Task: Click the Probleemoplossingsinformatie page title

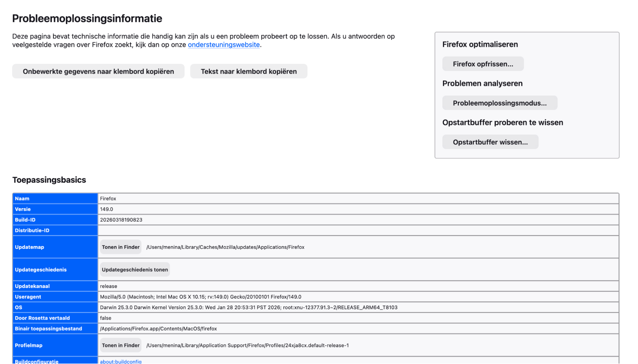Action: tap(87, 19)
